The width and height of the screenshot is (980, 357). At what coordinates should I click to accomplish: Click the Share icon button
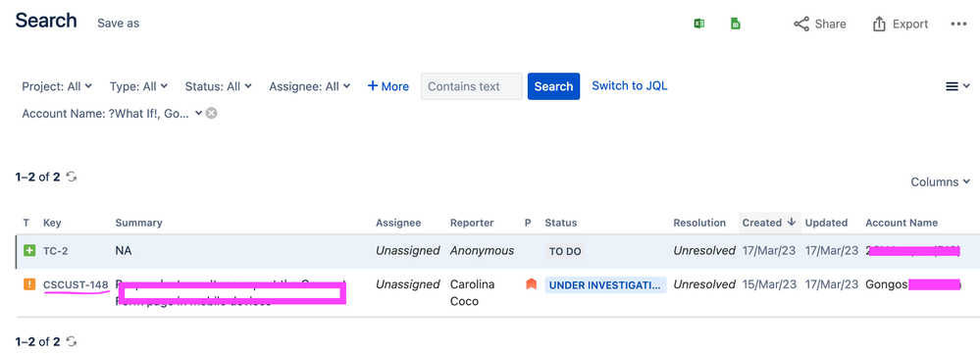pyautogui.click(x=820, y=24)
